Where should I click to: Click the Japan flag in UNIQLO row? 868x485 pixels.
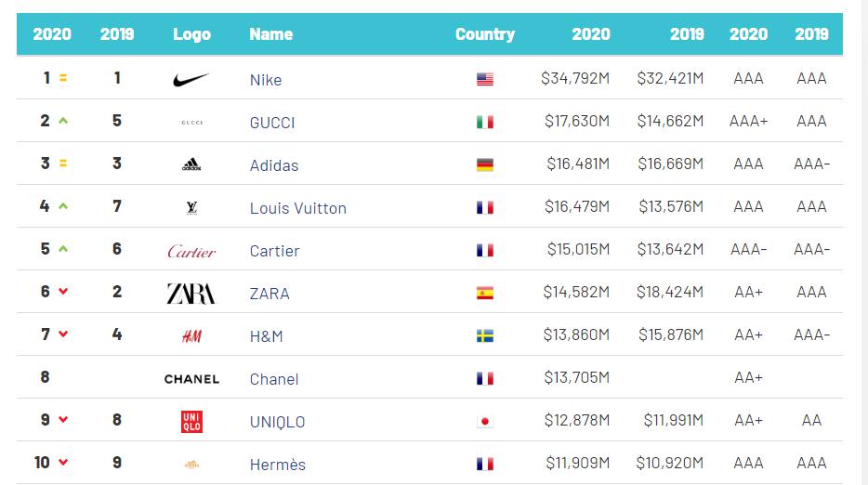pyautogui.click(x=484, y=422)
